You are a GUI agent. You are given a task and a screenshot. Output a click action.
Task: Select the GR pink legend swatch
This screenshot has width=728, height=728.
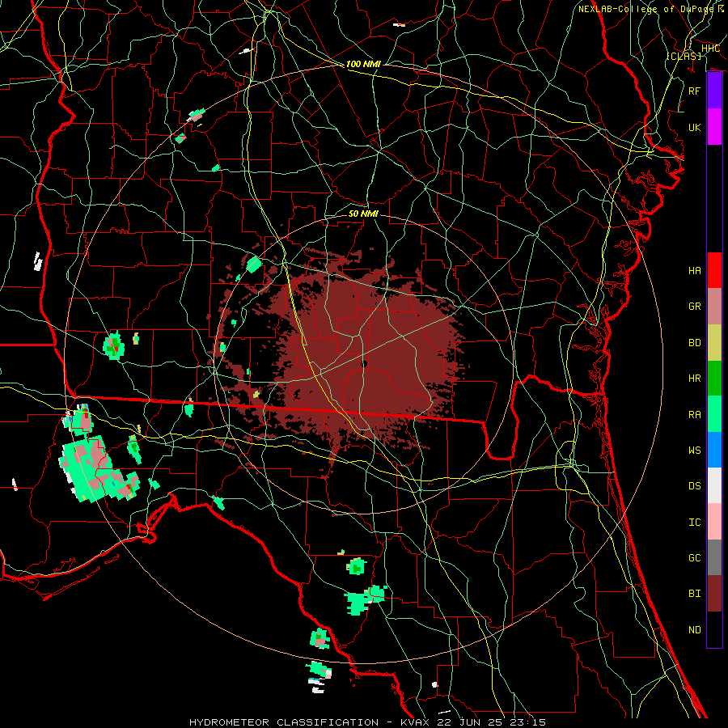714,306
